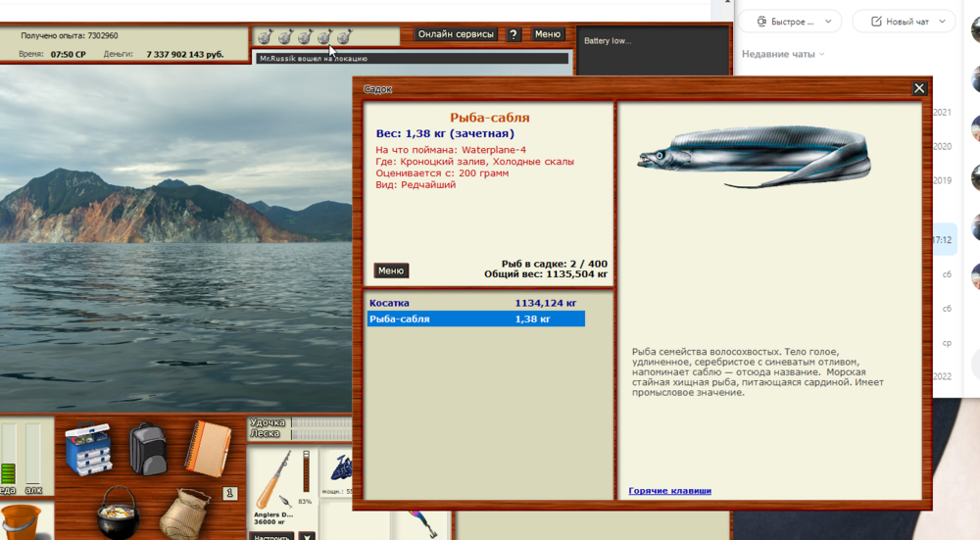This screenshot has height=540, width=980.
Task: Click the third silver medal icon
Action: click(305, 37)
